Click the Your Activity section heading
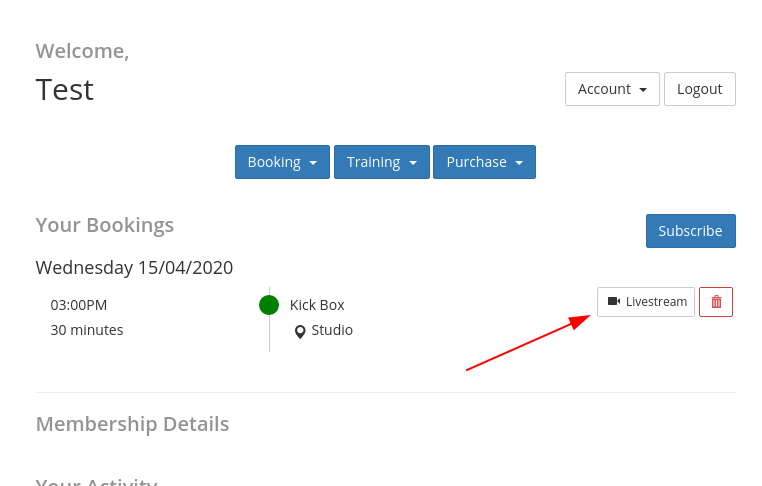 pyautogui.click(x=97, y=481)
